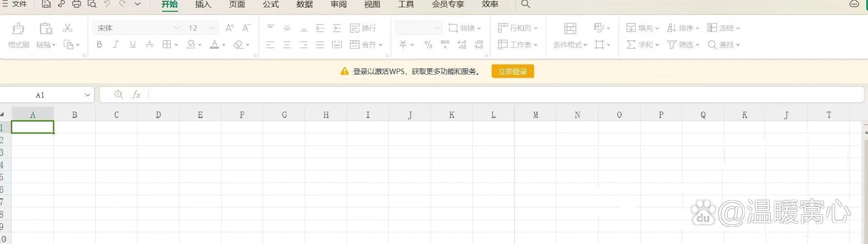Click the Paste (粘贴) clipboard icon
This screenshot has height=244, width=868.
click(46, 28)
